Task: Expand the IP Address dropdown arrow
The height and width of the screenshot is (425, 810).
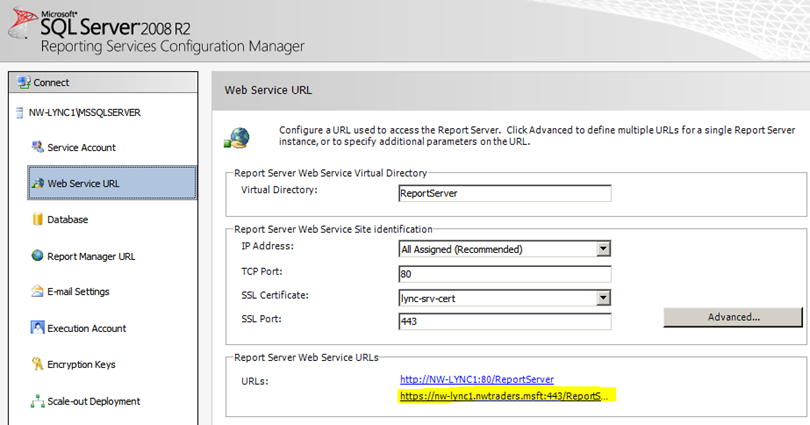Action: point(603,249)
